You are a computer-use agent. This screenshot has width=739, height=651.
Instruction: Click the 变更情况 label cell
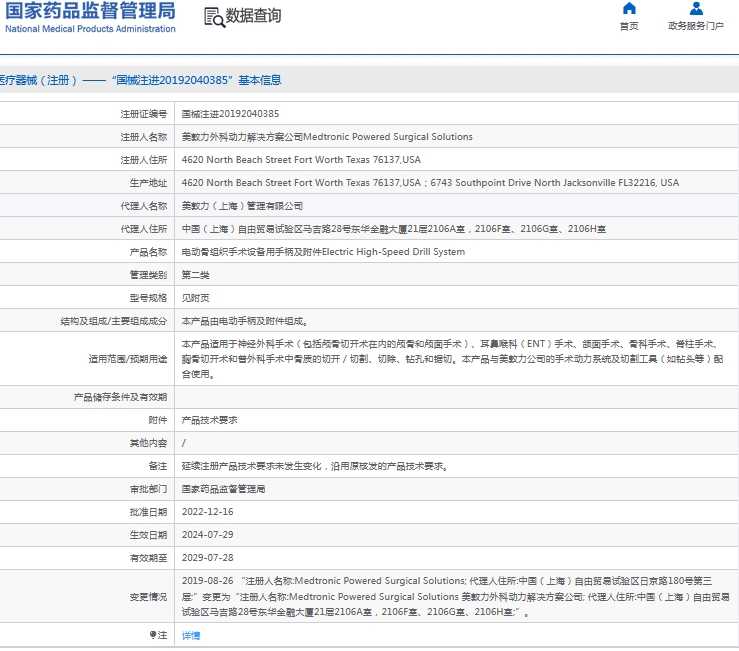pos(148,597)
